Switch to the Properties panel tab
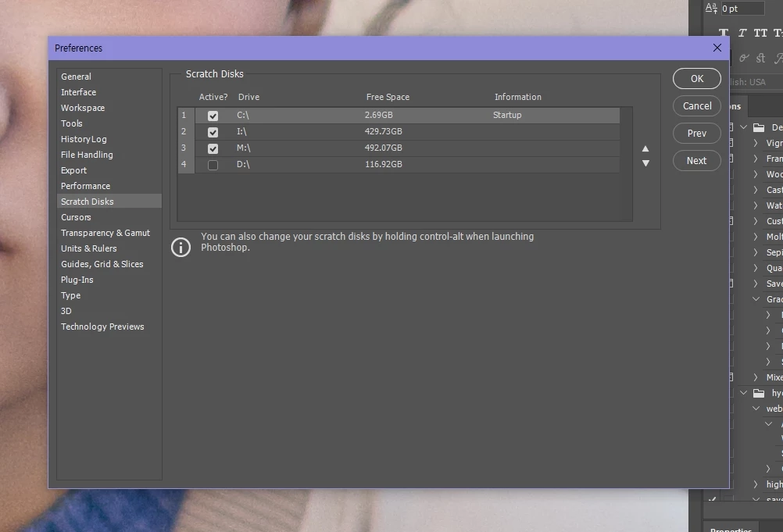Screen dimensions: 783x532 point(731,529)
